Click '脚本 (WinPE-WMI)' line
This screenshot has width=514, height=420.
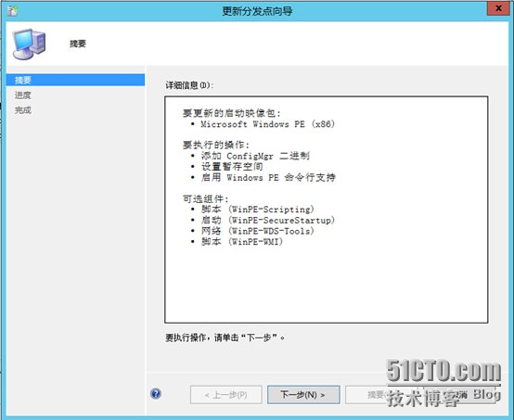point(242,242)
